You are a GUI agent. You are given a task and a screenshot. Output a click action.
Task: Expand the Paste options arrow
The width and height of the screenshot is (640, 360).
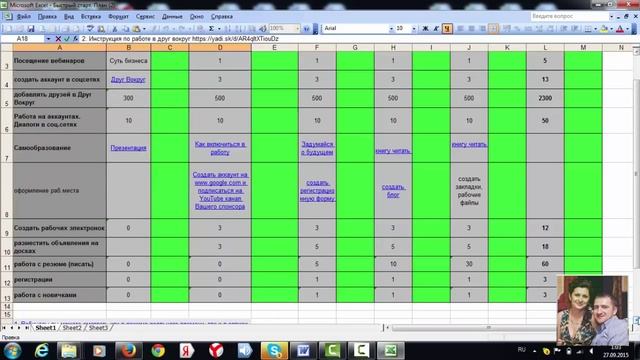click(x=144, y=29)
